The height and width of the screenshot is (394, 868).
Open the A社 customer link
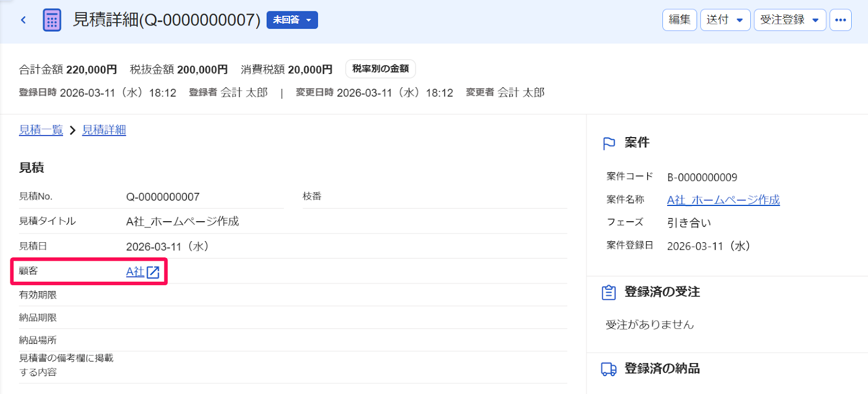tap(135, 272)
